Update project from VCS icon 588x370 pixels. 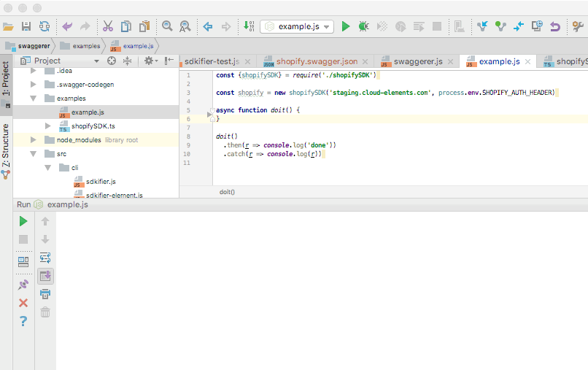point(482,26)
